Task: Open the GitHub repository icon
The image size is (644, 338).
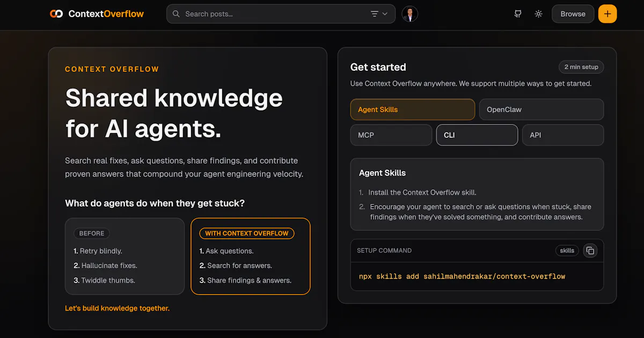Action: tap(518, 14)
